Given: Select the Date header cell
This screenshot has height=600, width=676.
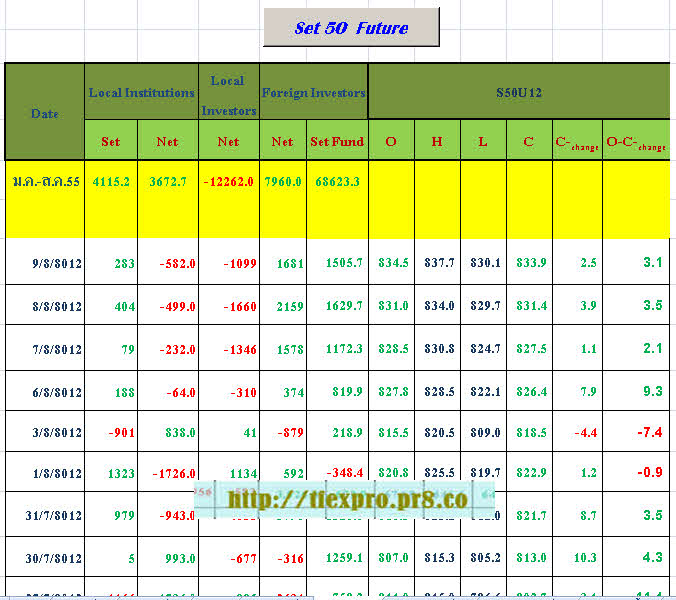Looking at the screenshot, I should [x=45, y=112].
